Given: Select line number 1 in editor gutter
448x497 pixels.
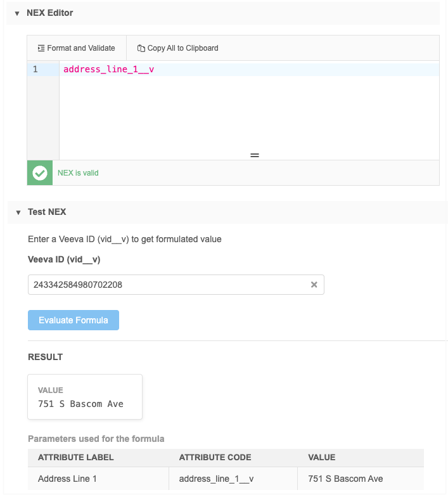Looking at the screenshot, I should (x=35, y=70).
